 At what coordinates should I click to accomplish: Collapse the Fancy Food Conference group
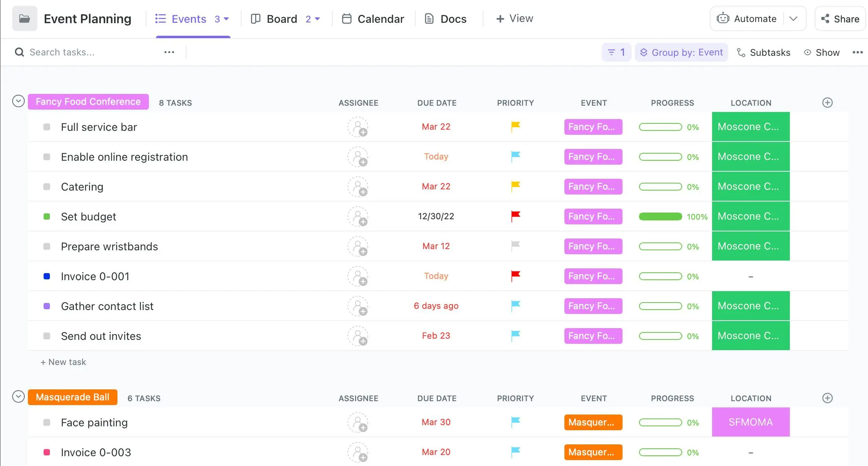tap(18, 101)
